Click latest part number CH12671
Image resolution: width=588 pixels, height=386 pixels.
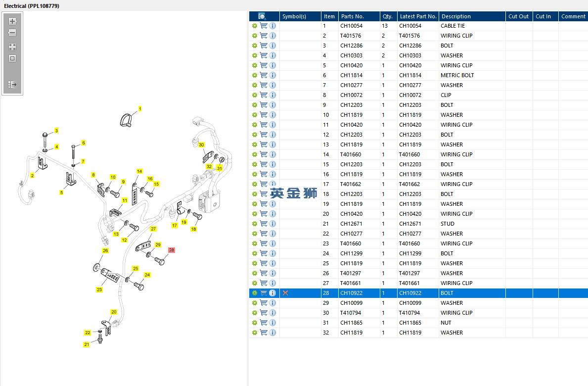(x=410, y=224)
